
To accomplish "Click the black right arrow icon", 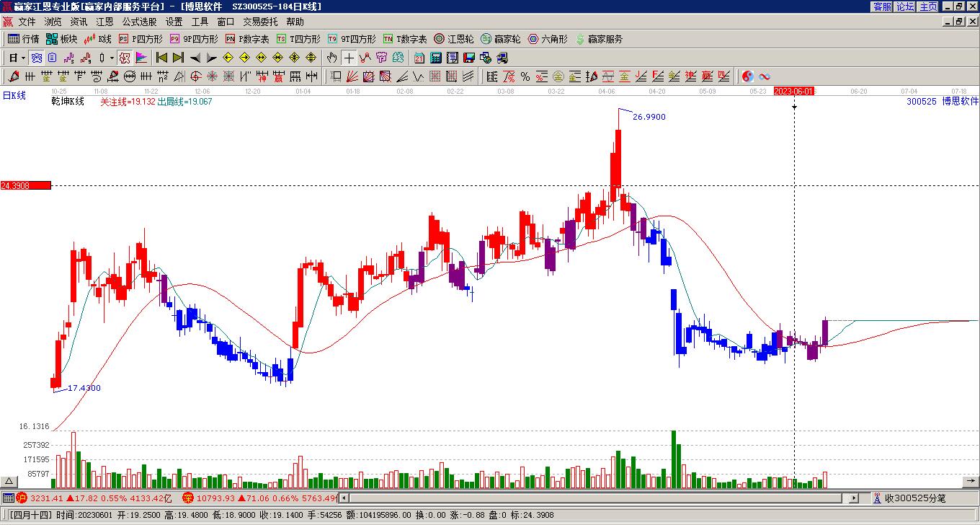I will [x=211, y=58].
